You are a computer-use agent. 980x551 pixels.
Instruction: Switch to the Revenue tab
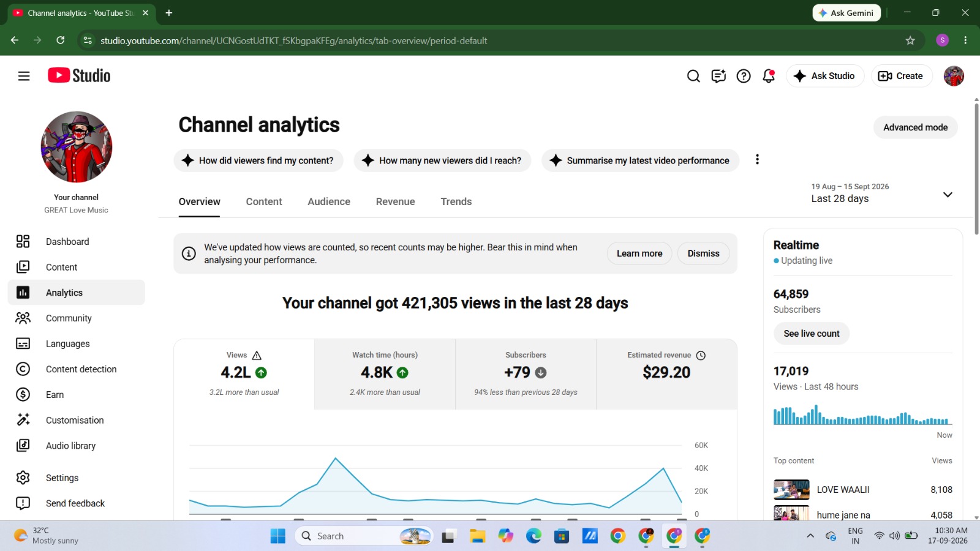pyautogui.click(x=396, y=202)
